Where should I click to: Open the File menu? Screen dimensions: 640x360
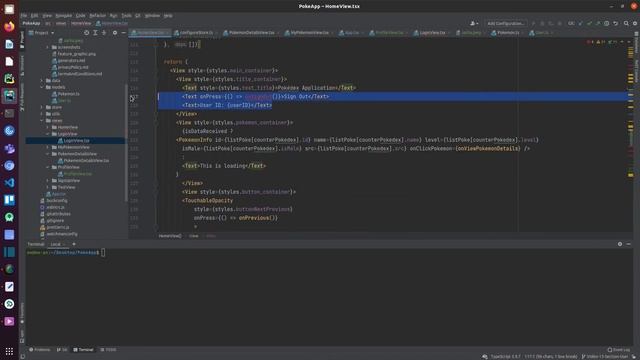click(x=24, y=16)
